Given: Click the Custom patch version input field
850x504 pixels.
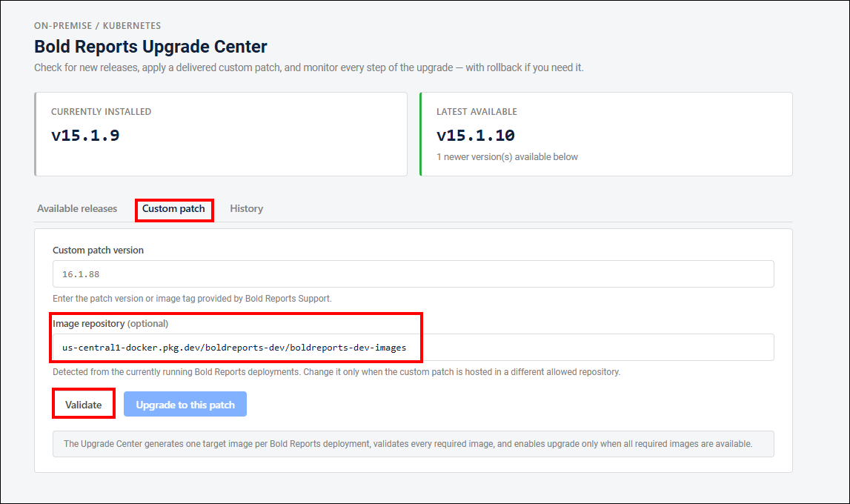Looking at the screenshot, I should pyautogui.click(x=413, y=274).
